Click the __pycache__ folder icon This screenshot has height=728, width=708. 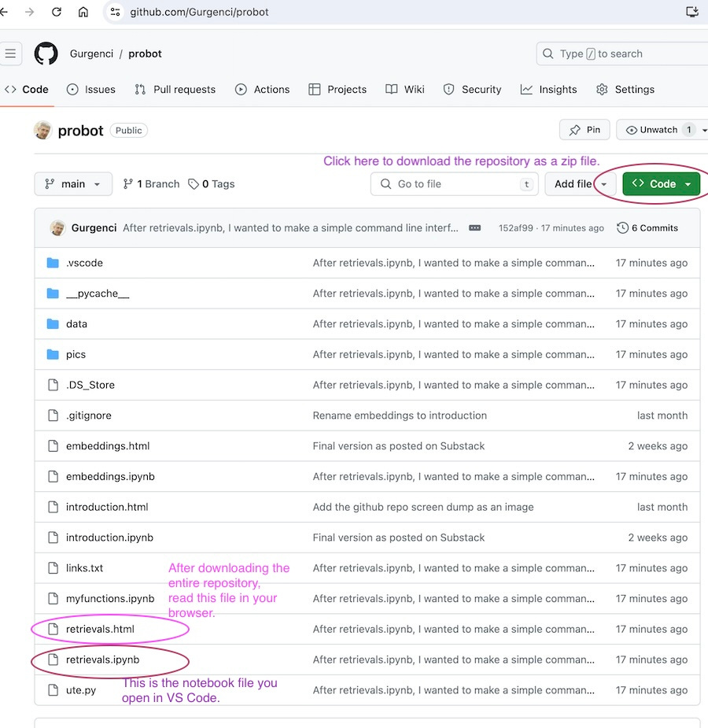tap(53, 294)
